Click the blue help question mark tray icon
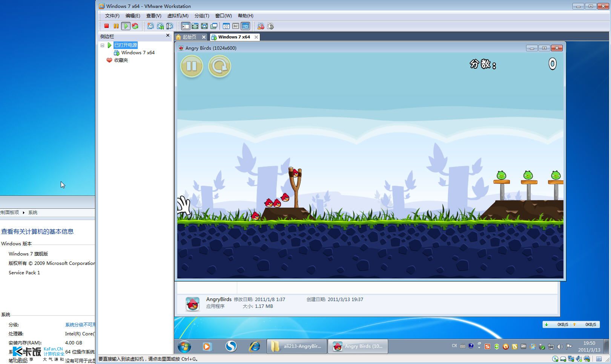 pyautogui.click(x=471, y=346)
